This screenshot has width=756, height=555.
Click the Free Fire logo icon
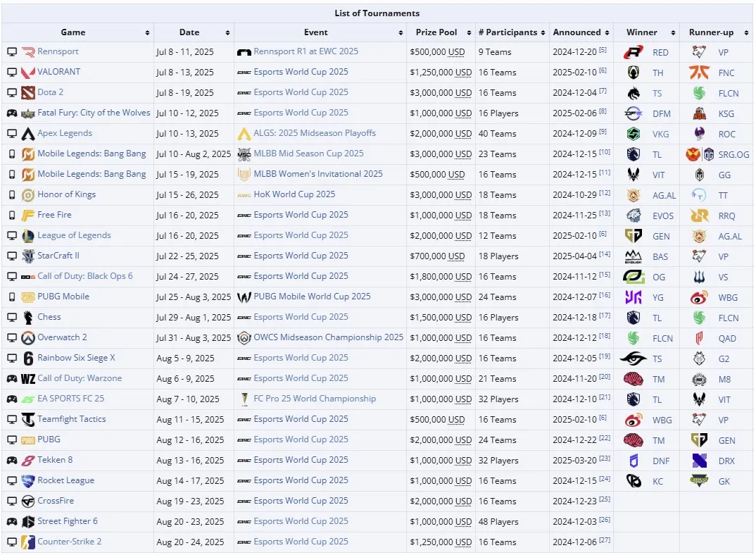click(28, 216)
